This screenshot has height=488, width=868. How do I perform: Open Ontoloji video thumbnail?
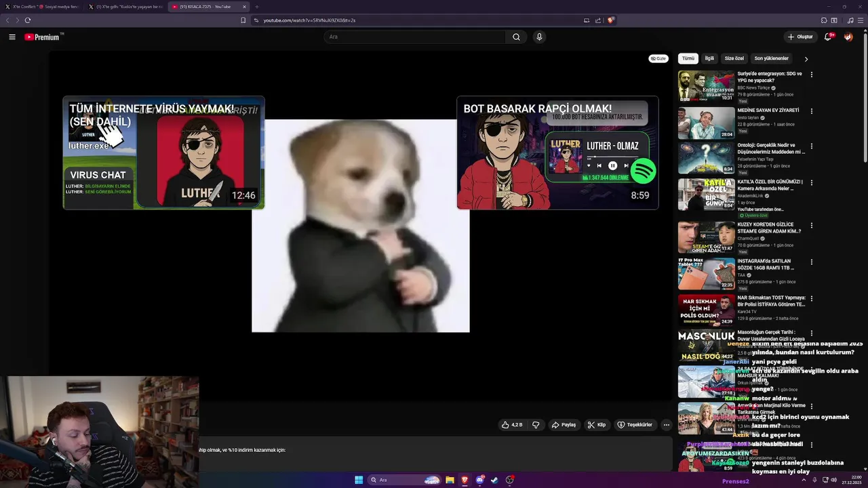[706, 158]
